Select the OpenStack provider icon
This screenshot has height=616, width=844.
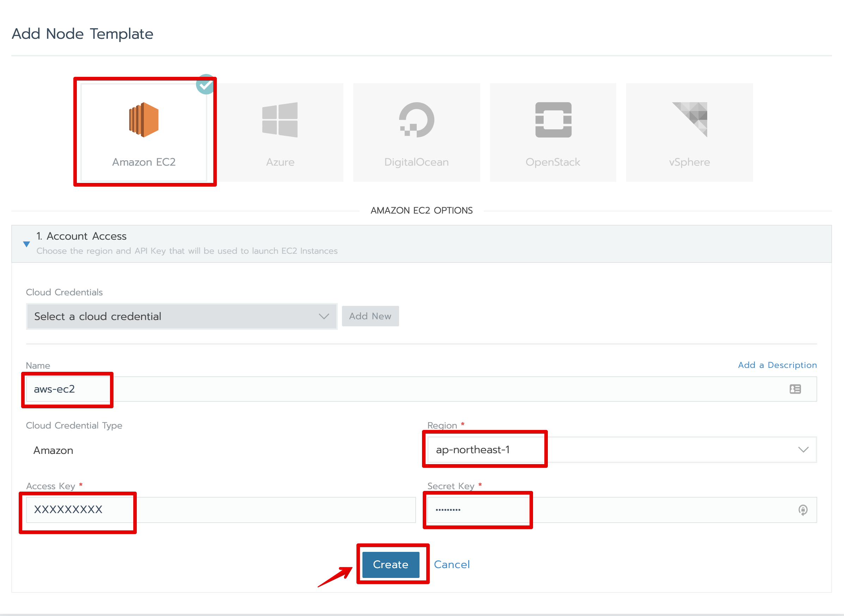(553, 120)
